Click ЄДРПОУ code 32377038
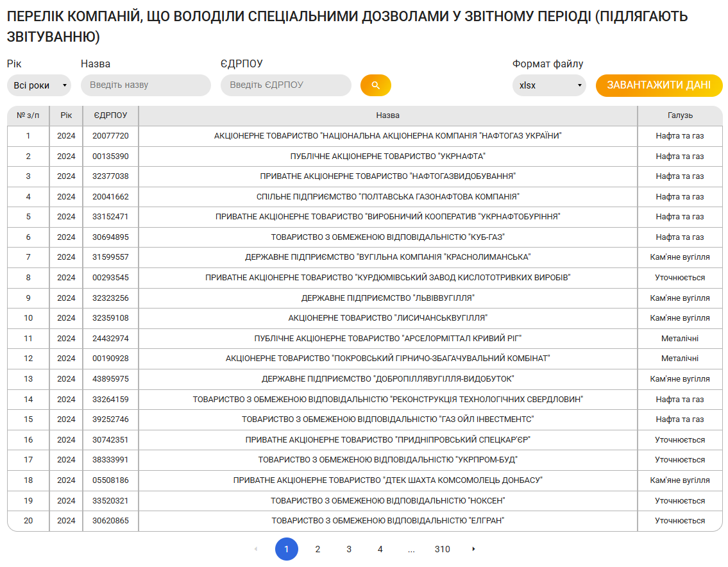The image size is (728, 567). tap(110, 176)
